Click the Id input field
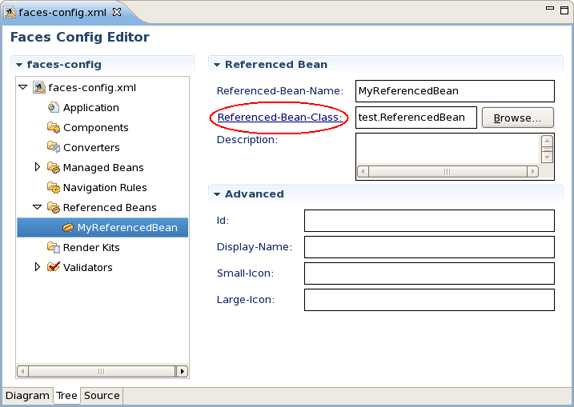The image size is (574, 407). pyautogui.click(x=429, y=221)
